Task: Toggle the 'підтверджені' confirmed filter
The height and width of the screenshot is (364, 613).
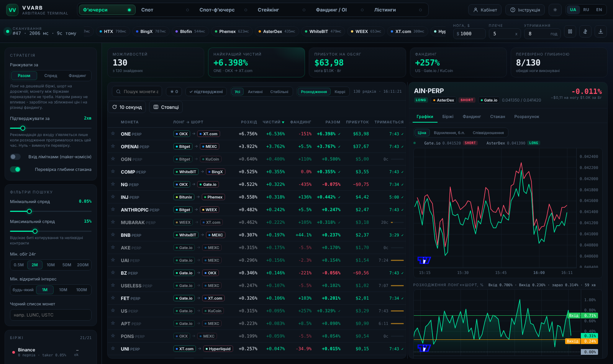Action: click(x=206, y=92)
